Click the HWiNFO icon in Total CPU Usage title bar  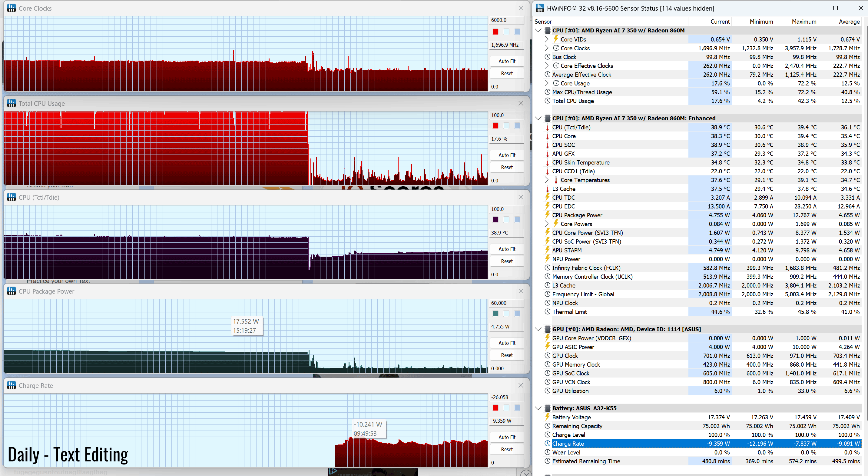(12, 103)
